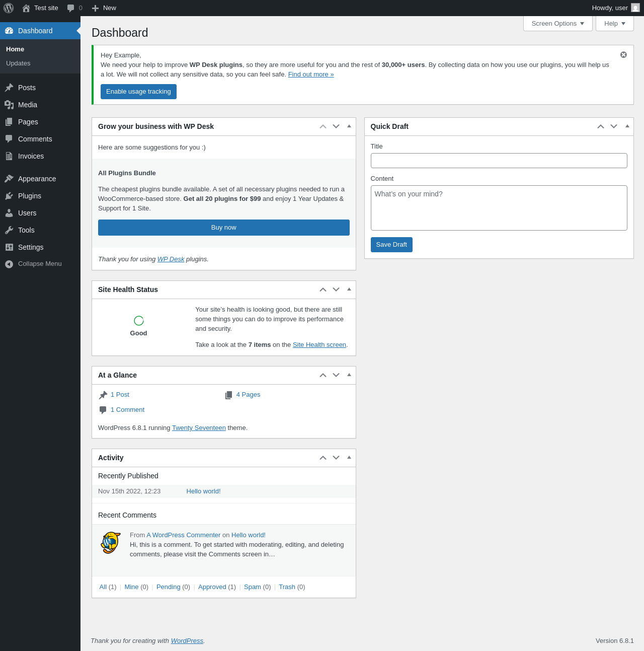Move Activity widget up
This screenshot has height=651, width=644.
[323, 458]
